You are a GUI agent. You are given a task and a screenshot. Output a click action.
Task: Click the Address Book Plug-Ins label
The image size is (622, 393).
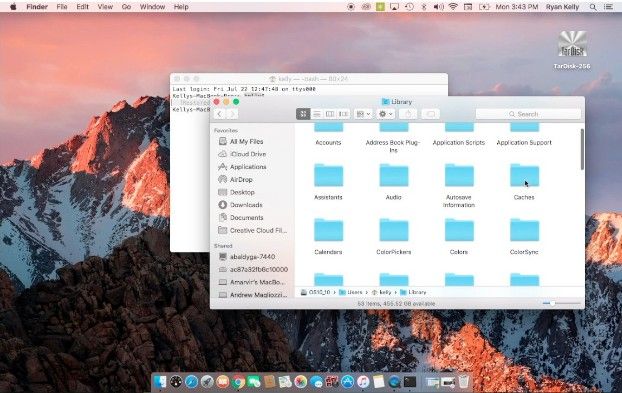[393, 146]
